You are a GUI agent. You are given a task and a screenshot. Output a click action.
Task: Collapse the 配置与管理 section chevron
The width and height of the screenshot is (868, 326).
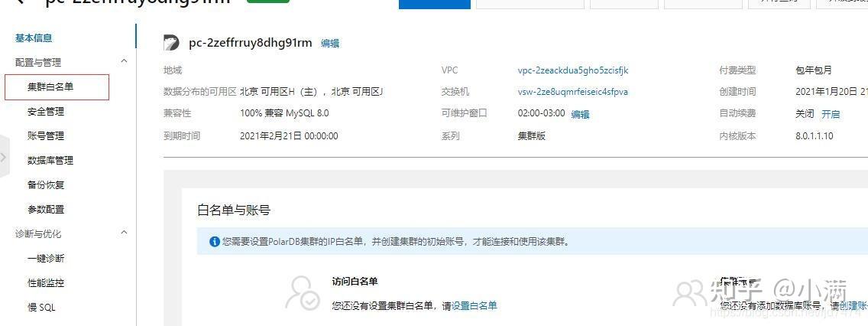click(x=124, y=61)
